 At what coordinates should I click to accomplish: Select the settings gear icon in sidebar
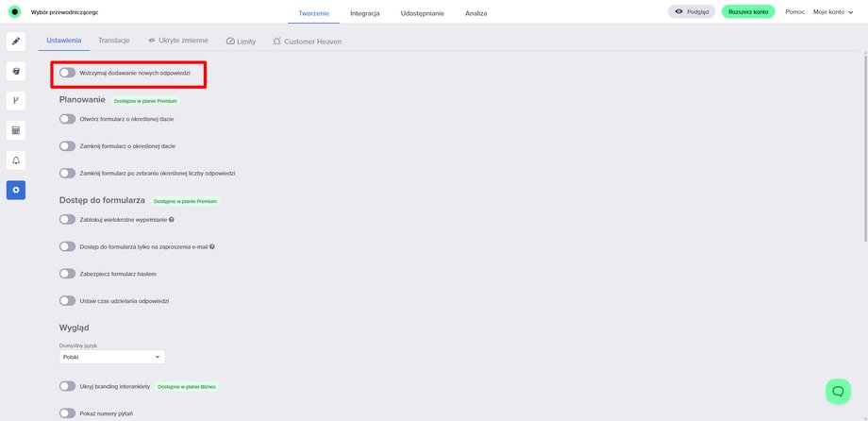click(x=16, y=190)
